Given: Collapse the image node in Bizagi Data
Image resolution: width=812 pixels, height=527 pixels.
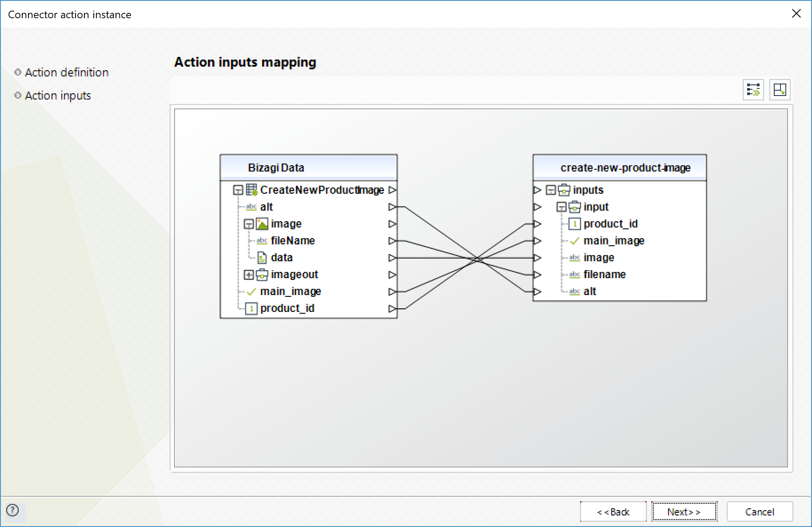Looking at the screenshot, I should click(249, 224).
